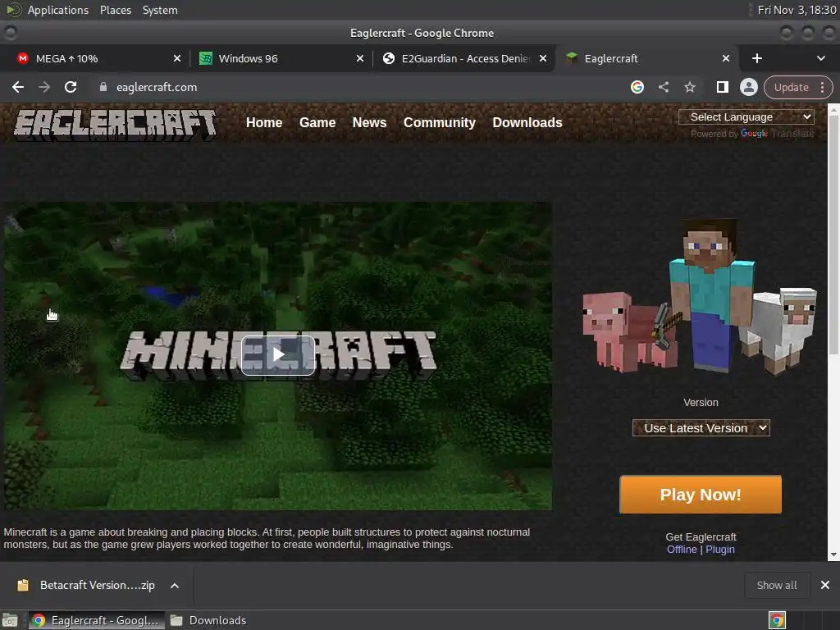Click the Betacraft zip file icon
Screen dimensions: 840x630
tap(22, 585)
